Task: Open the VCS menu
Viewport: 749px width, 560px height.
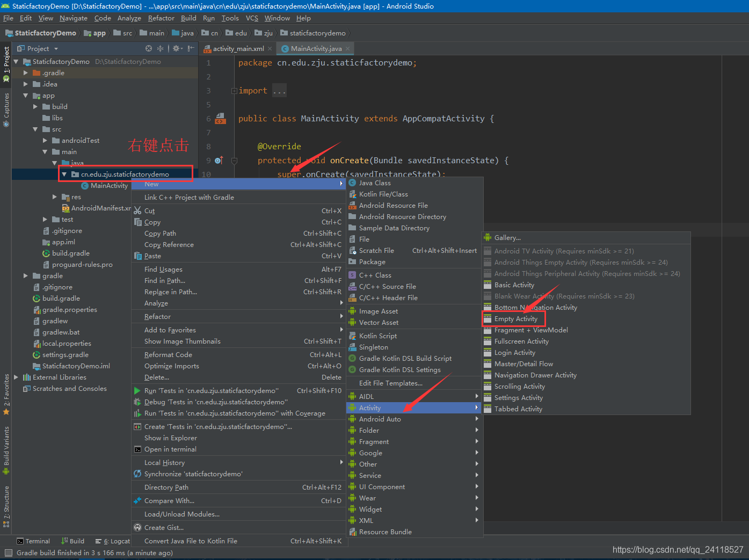Action: 252,18
